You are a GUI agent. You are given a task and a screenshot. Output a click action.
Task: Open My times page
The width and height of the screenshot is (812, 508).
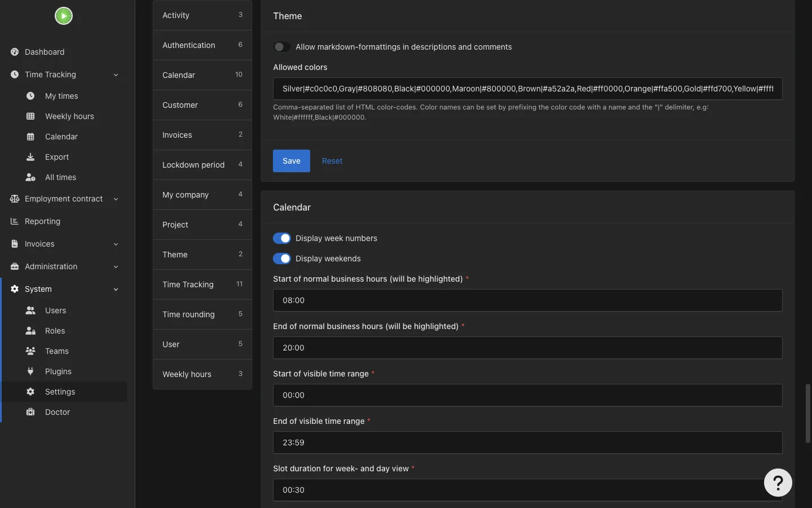pos(61,96)
